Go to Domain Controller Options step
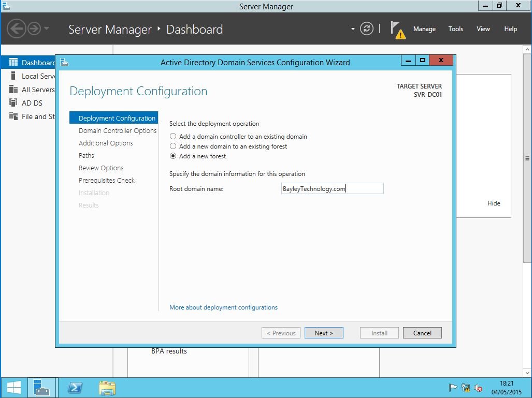The height and width of the screenshot is (398, 532). pyautogui.click(x=118, y=131)
